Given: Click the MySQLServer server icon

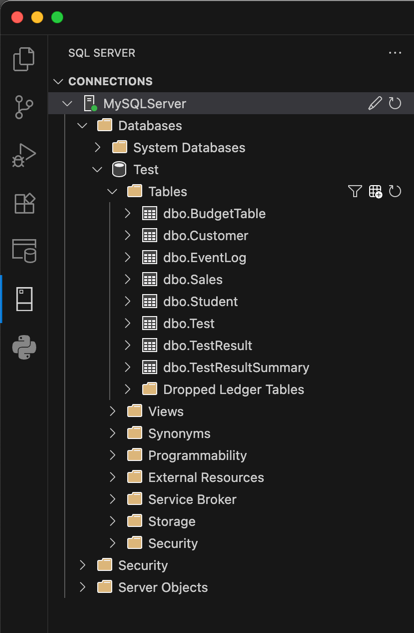Looking at the screenshot, I should point(90,103).
